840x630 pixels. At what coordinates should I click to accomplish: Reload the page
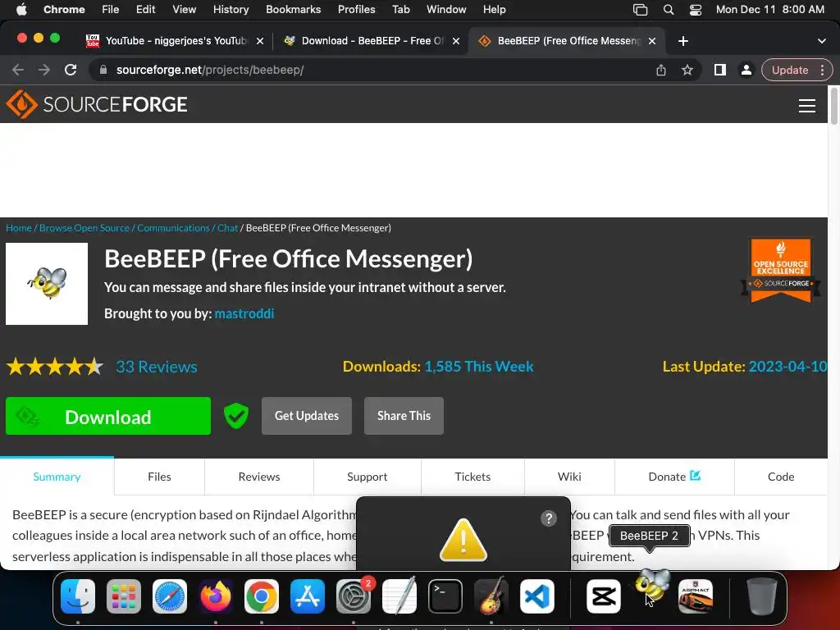[71, 70]
